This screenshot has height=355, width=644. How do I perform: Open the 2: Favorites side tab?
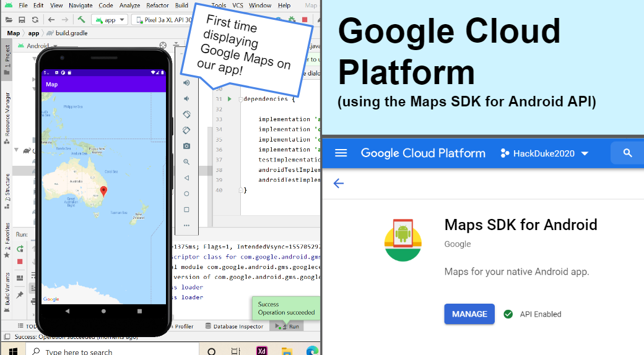tap(7, 241)
